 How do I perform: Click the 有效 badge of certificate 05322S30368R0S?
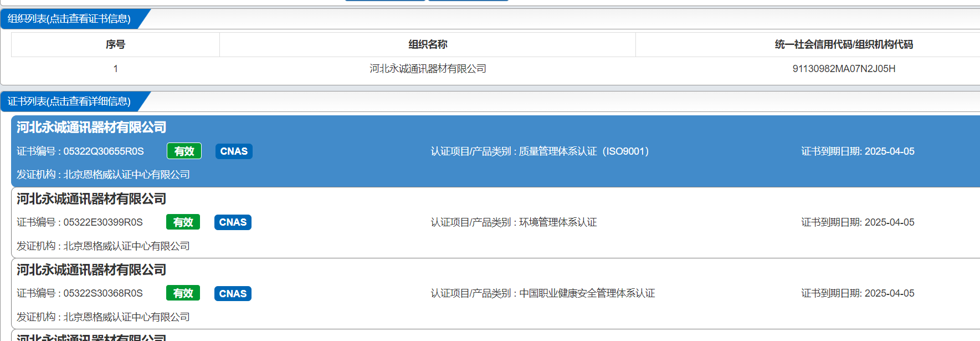point(183,293)
